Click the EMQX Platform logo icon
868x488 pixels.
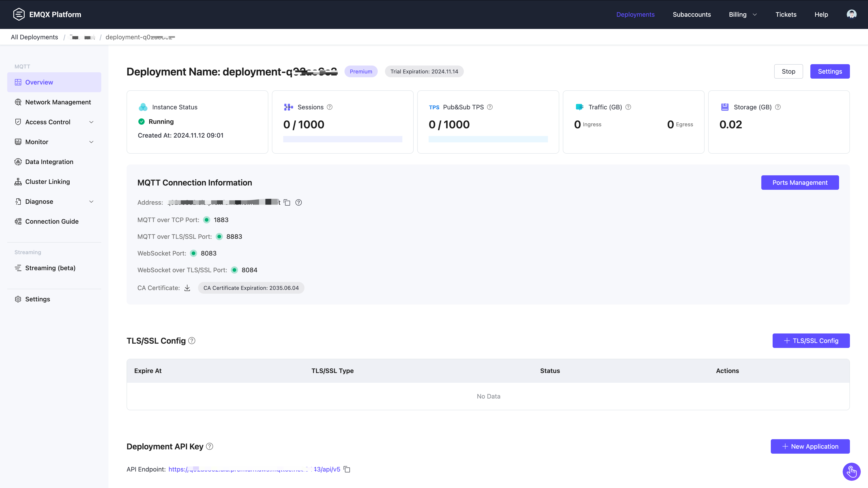tap(19, 14)
